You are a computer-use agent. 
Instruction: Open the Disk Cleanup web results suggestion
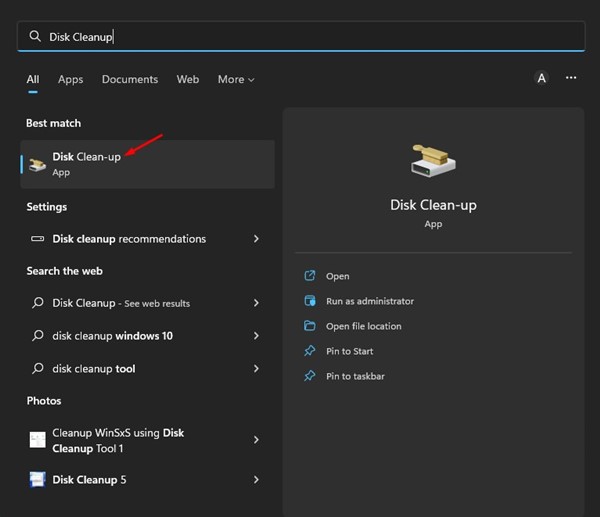[x=120, y=303]
